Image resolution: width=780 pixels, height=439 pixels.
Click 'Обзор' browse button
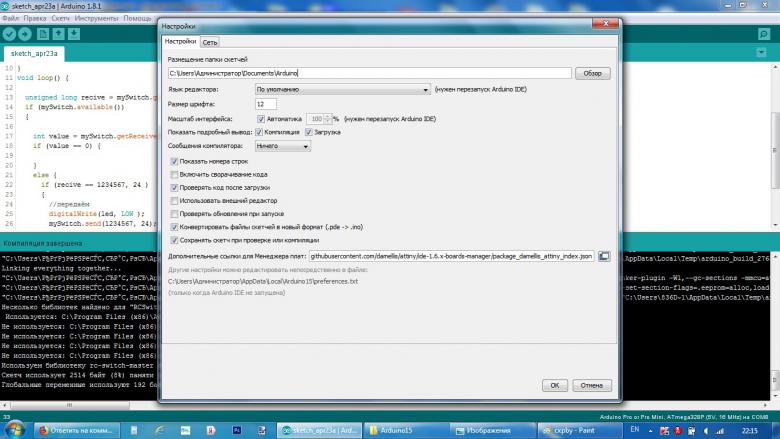point(592,73)
